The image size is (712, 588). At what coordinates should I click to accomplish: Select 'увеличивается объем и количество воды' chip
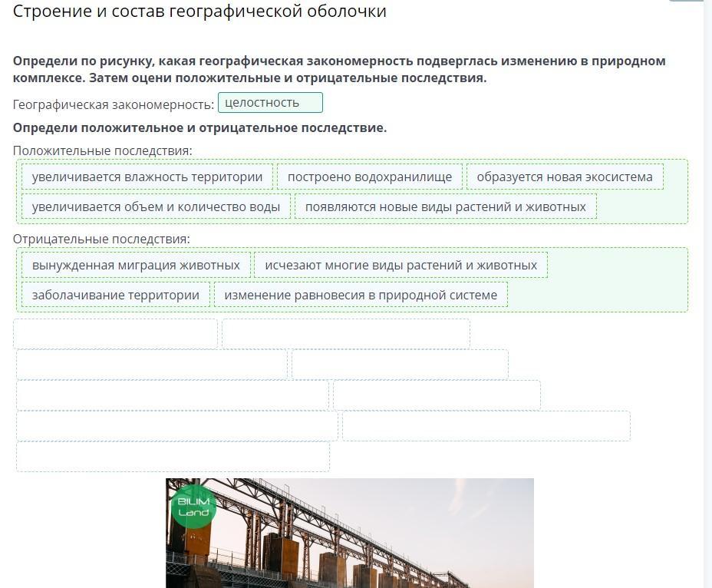click(x=156, y=206)
